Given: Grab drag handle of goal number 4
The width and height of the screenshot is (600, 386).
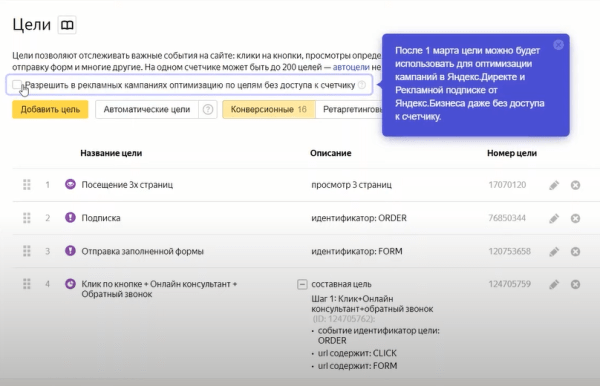Looking at the screenshot, I should 26,284.
